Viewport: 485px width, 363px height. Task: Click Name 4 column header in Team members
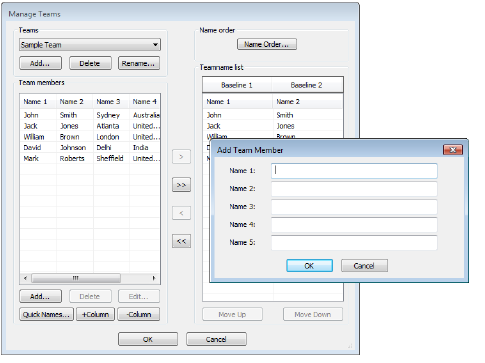coord(144,102)
